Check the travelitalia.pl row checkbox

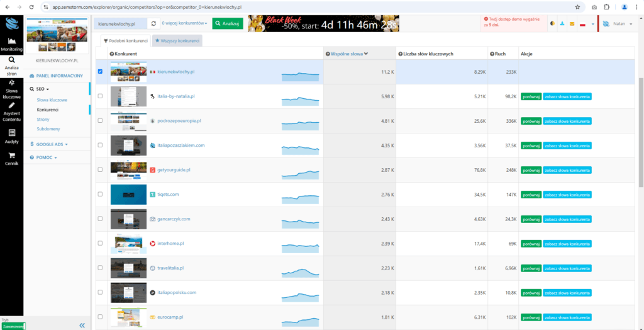(100, 268)
